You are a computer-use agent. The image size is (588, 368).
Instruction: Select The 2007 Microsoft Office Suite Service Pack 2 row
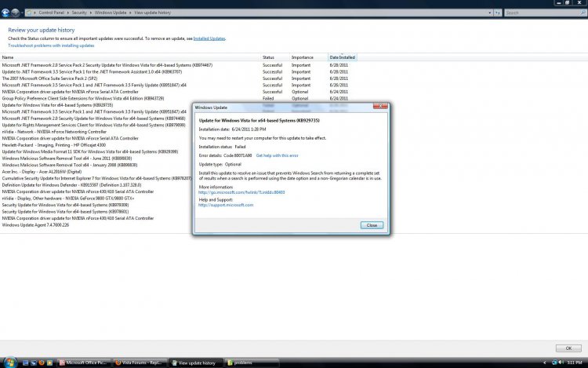pos(49,78)
